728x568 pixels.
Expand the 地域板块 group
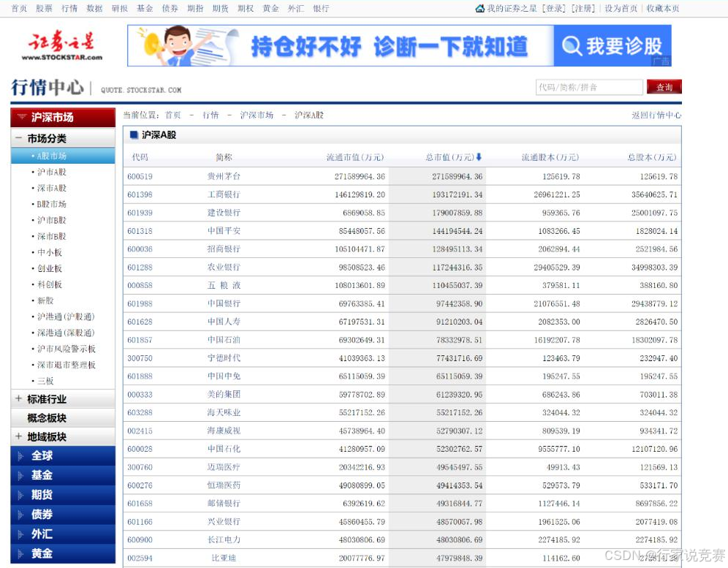(18, 436)
